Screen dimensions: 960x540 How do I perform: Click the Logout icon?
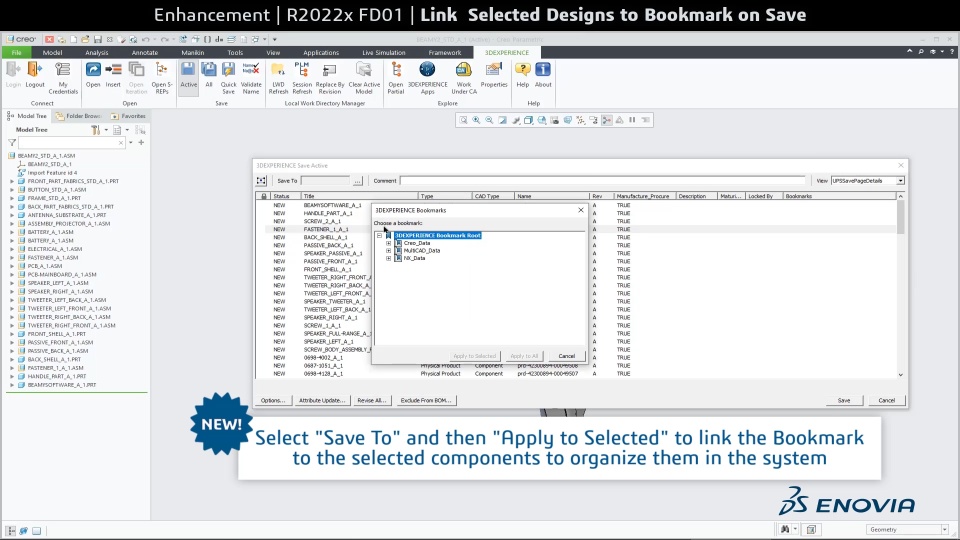[x=35, y=75]
